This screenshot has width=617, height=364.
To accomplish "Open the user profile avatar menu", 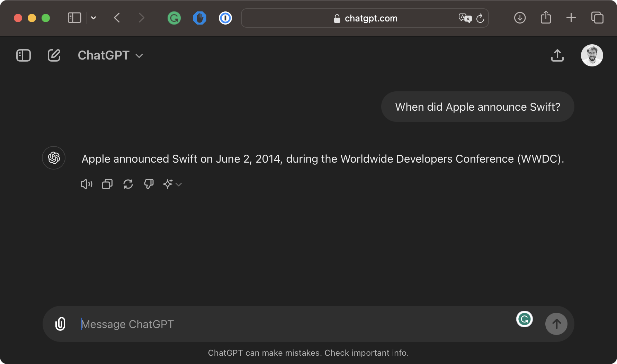I will pos(592,55).
